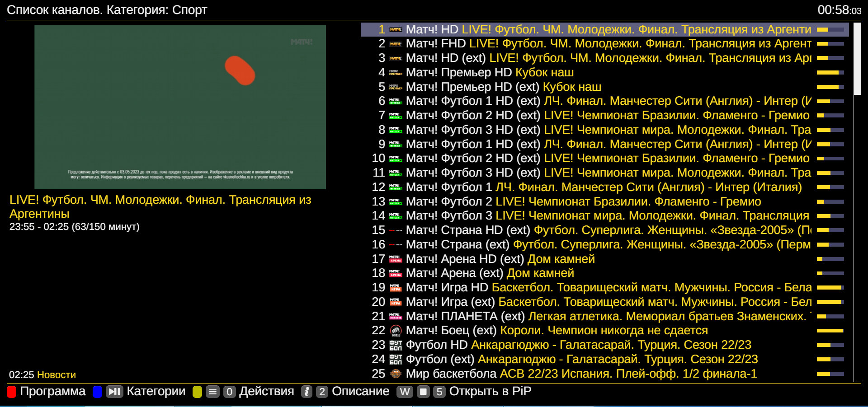Viewport: 868px width, 407px height.
Task: Open Категории label in bottom bar
Action: 156,391
